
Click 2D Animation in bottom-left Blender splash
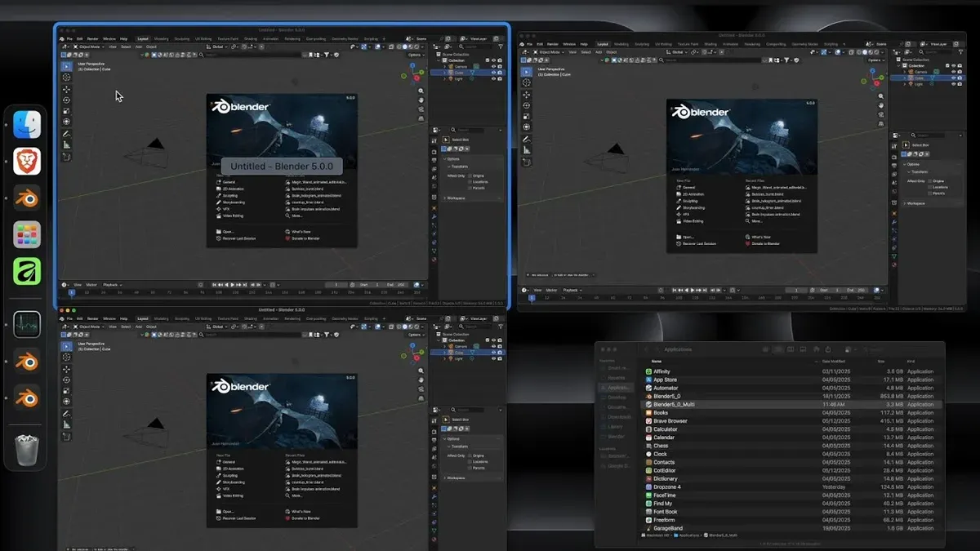point(232,469)
